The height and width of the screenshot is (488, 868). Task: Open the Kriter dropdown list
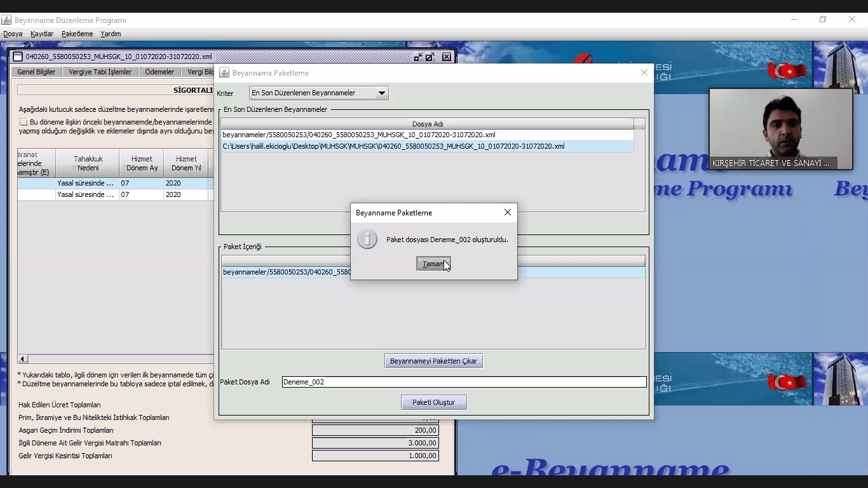[381, 93]
